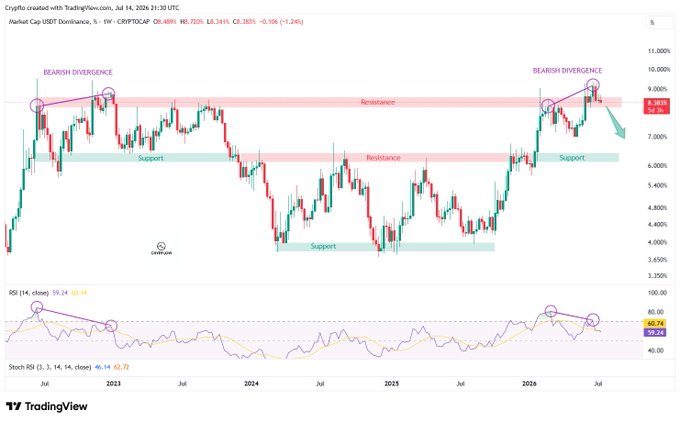Click the 4.000% price axis label
Viewport: 680px width, 422px height.
click(x=659, y=242)
